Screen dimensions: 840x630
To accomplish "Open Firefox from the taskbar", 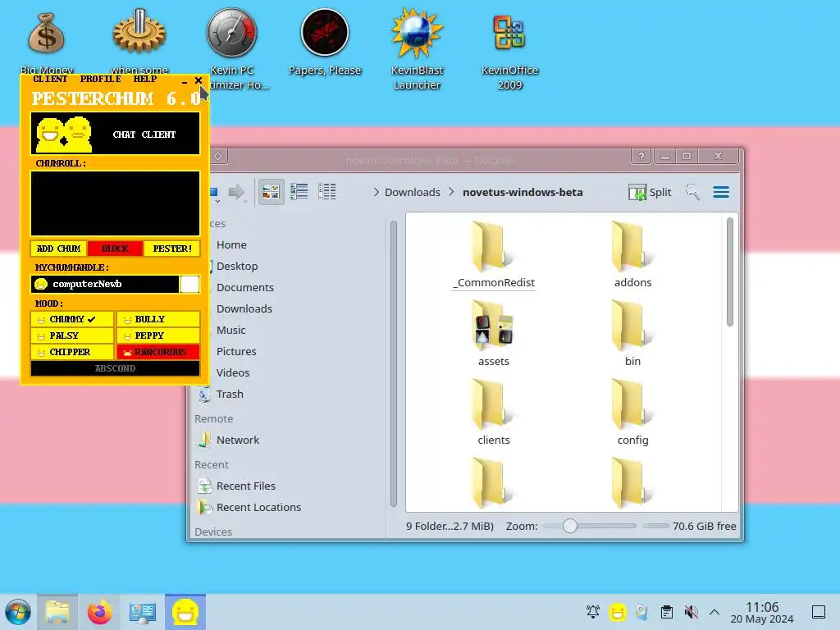I will 99,612.
